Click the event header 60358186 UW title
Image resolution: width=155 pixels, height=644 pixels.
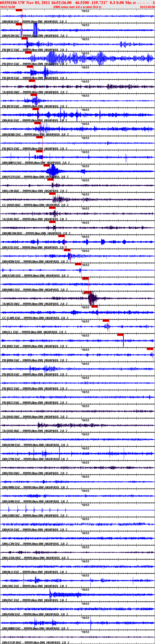(x=77, y=3)
